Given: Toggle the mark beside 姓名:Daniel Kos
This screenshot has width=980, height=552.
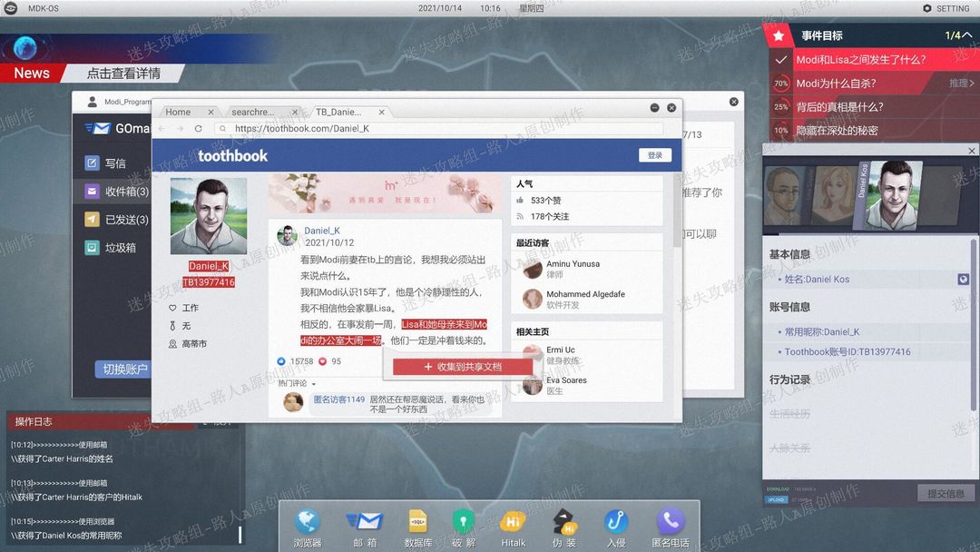Looking at the screenshot, I should click(963, 279).
